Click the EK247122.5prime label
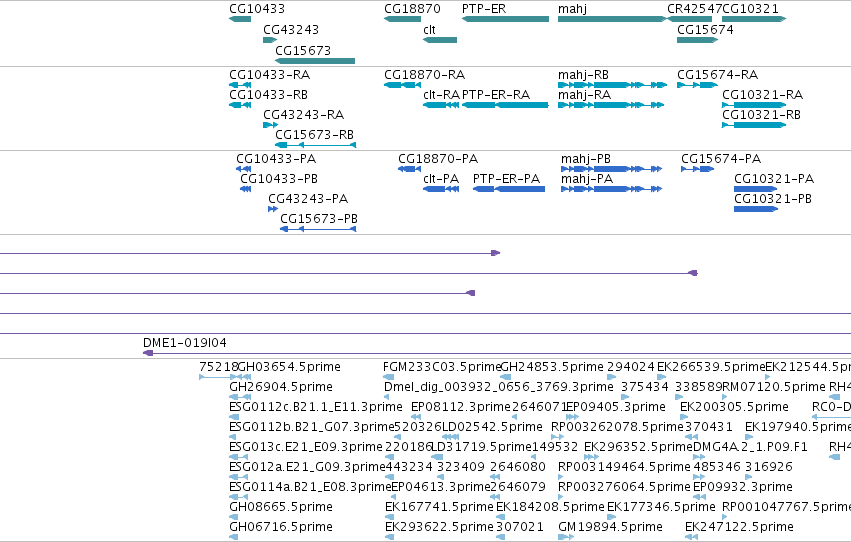 click(739, 527)
